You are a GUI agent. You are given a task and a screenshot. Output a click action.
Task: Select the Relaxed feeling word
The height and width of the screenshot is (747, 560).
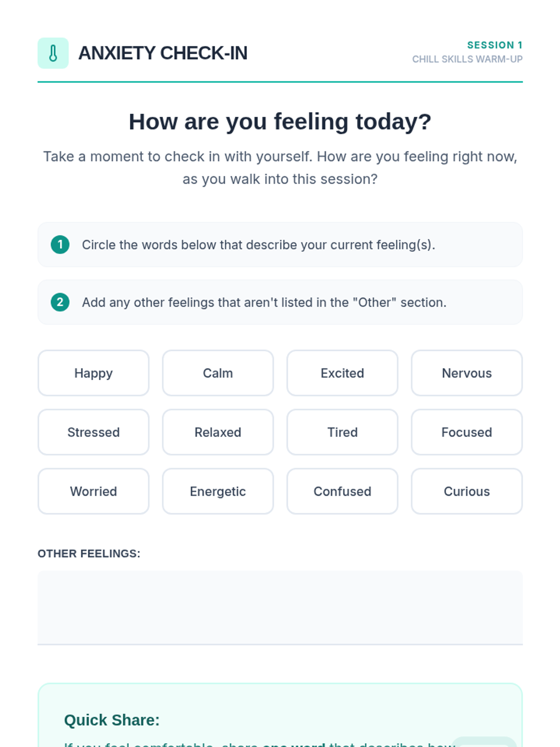point(218,432)
